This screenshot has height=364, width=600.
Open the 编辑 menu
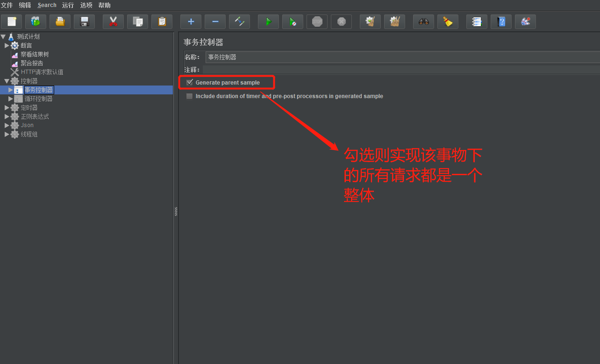point(25,5)
